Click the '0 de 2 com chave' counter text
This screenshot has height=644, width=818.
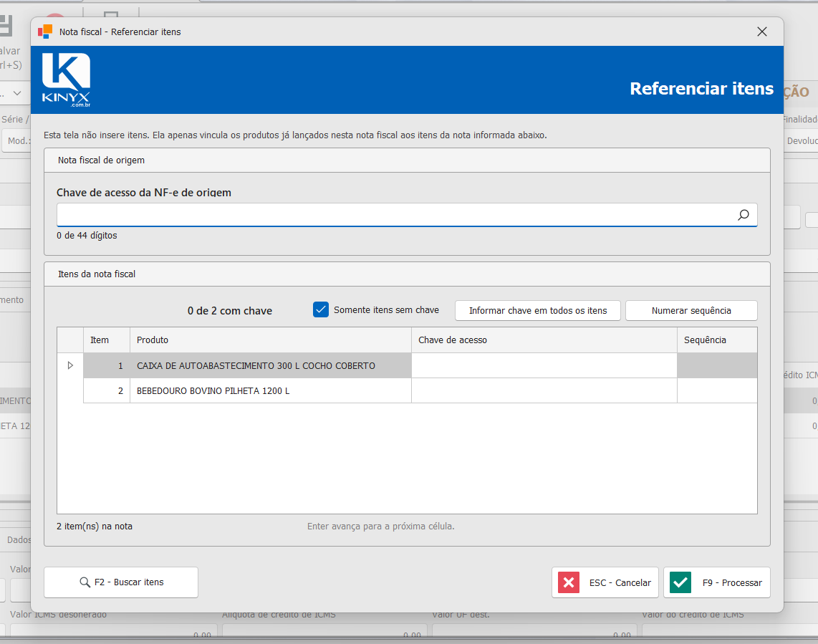click(x=229, y=310)
